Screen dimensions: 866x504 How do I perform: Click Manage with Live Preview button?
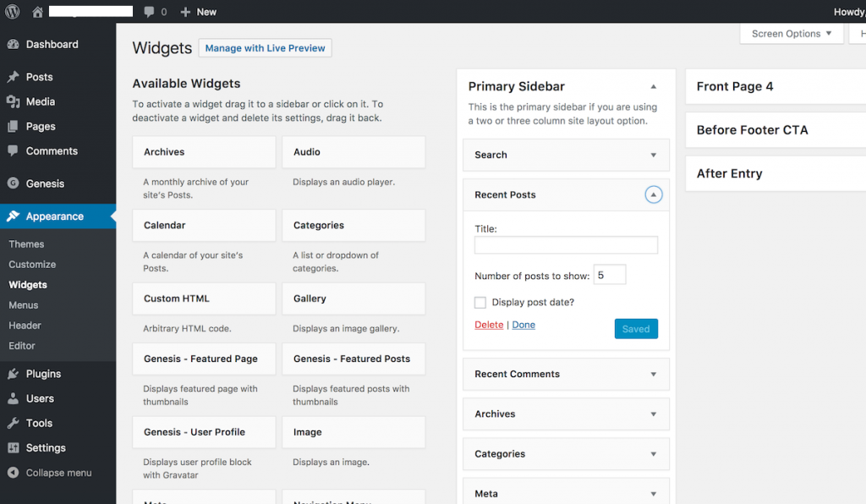point(265,48)
